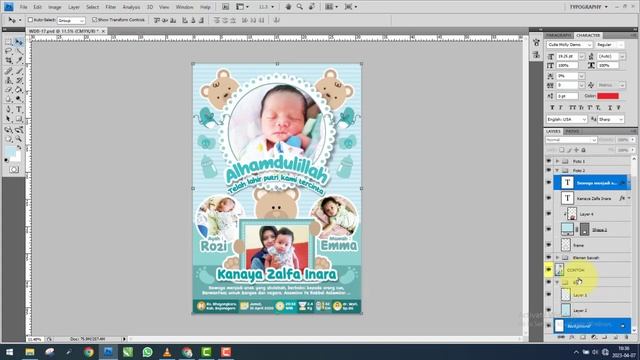Select the Hand tool in toolbox
The width and height of the screenshot is (640, 360).
8,139
